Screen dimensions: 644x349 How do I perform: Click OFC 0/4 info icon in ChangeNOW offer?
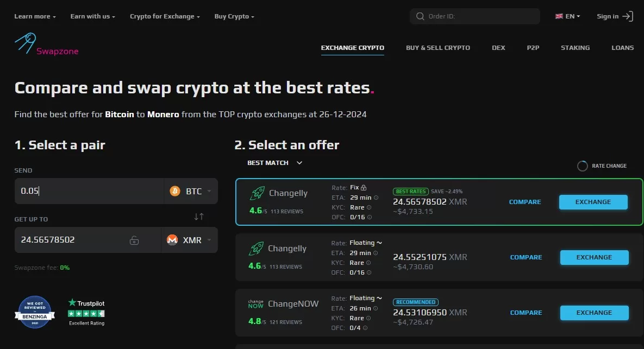[x=365, y=328]
